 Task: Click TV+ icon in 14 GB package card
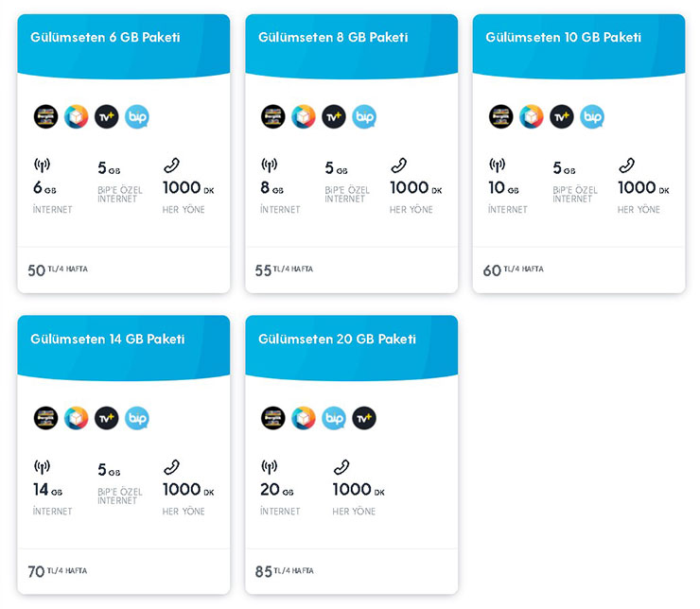click(x=106, y=419)
